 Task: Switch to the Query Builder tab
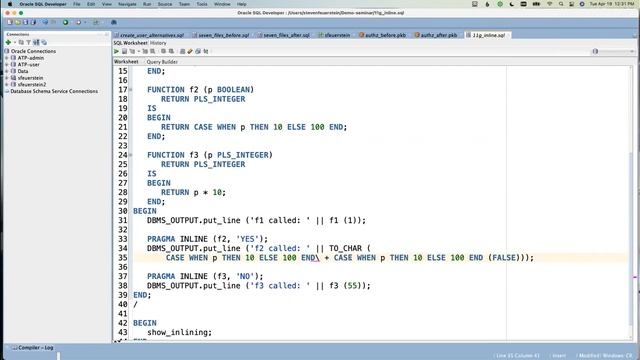[x=162, y=62]
